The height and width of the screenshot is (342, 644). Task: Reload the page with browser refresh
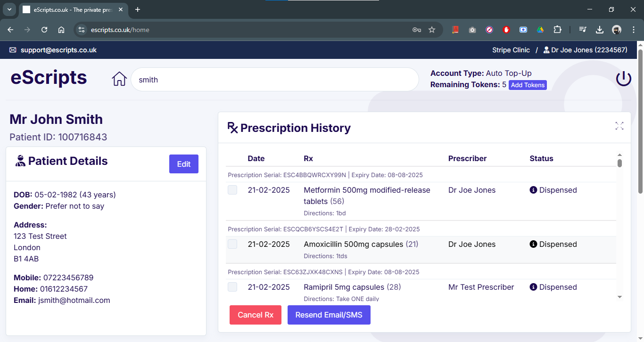coord(44,30)
